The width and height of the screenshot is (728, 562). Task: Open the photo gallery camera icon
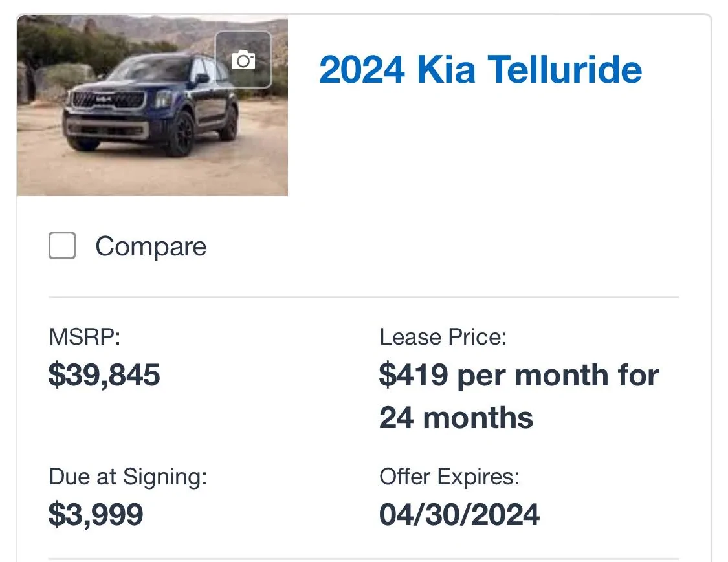243,60
